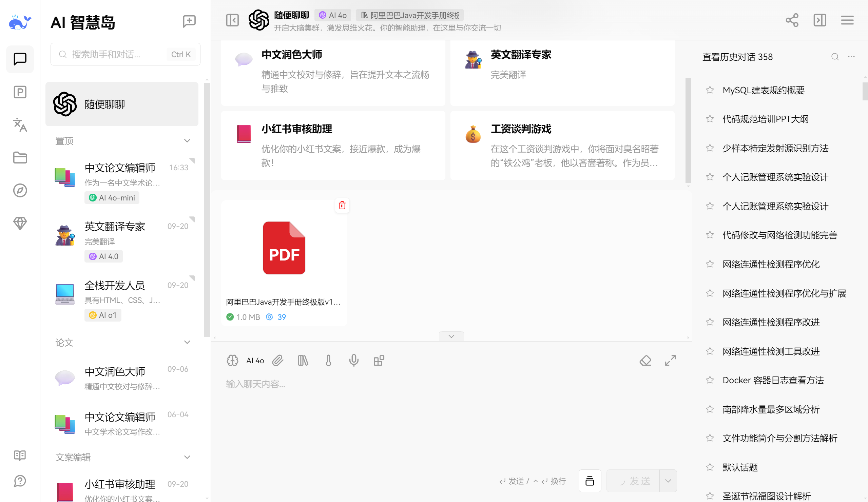Collapse the 置顶 group
Viewport: 868px width, 502px height.
(x=187, y=141)
